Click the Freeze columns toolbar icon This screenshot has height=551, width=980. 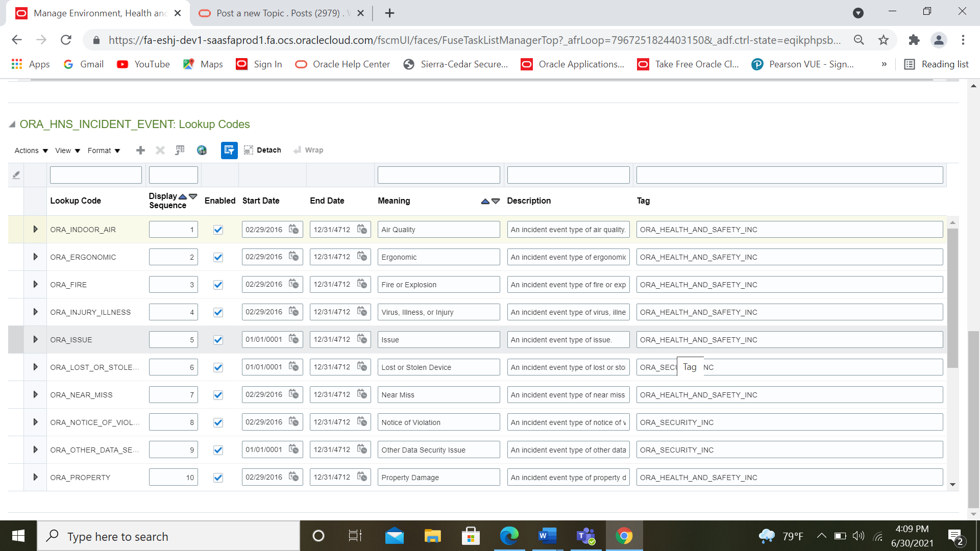pyautogui.click(x=180, y=150)
